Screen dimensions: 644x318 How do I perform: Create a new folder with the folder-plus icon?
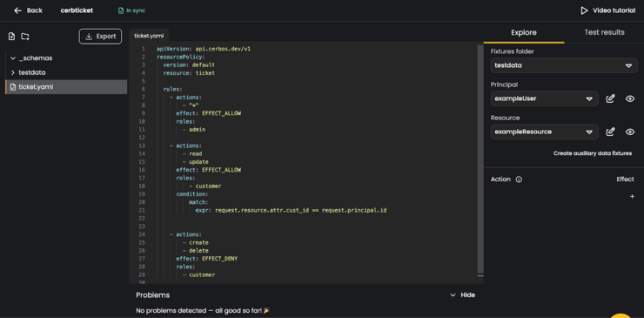pos(25,37)
